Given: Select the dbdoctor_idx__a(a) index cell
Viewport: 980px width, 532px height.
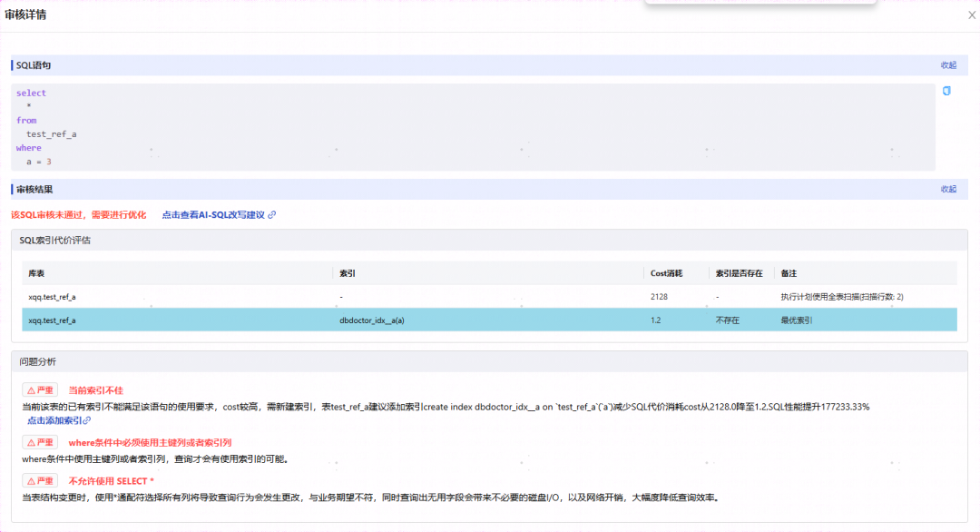Looking at the screenshot, I should pyautogui.click(x=372, y=320).
